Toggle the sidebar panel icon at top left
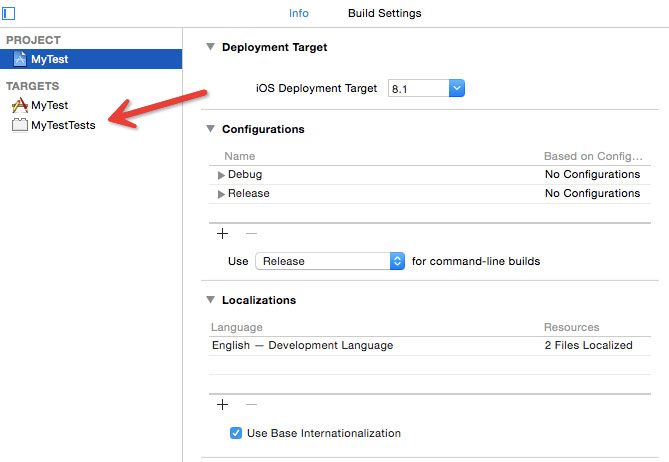Screen dimensions: 669x462 click(10, 14)
